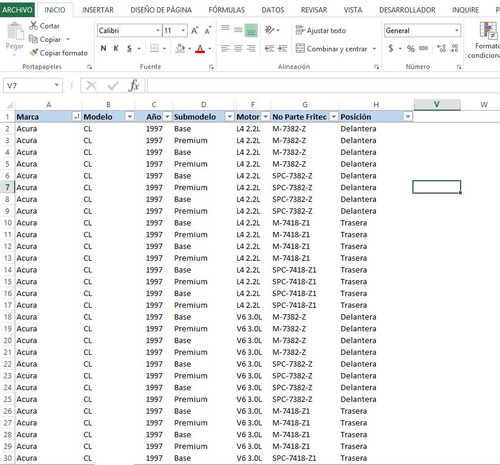The height and width of the screenshot is (465, 500).
Task: Decrease font size with the small A icon
Action: click(208, 31)
